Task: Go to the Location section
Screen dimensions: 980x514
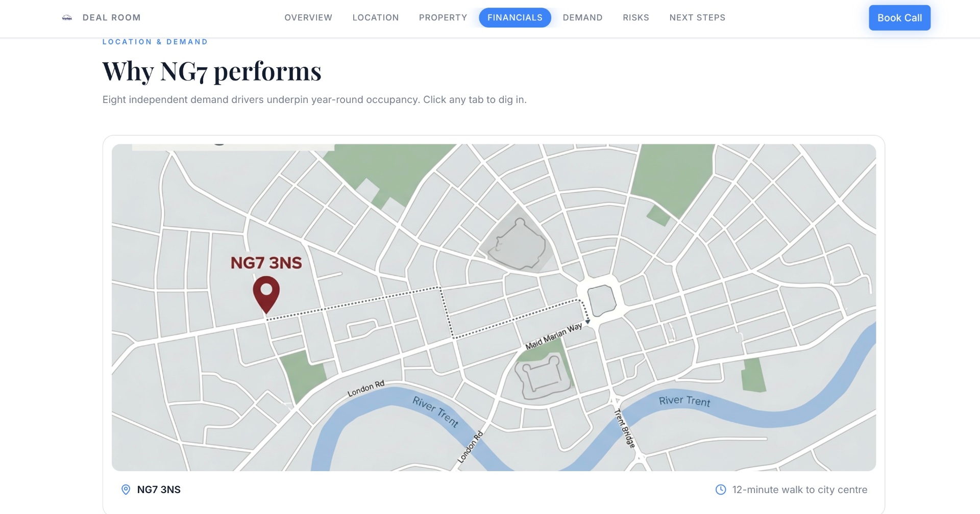Action: (x=376, y=17)
